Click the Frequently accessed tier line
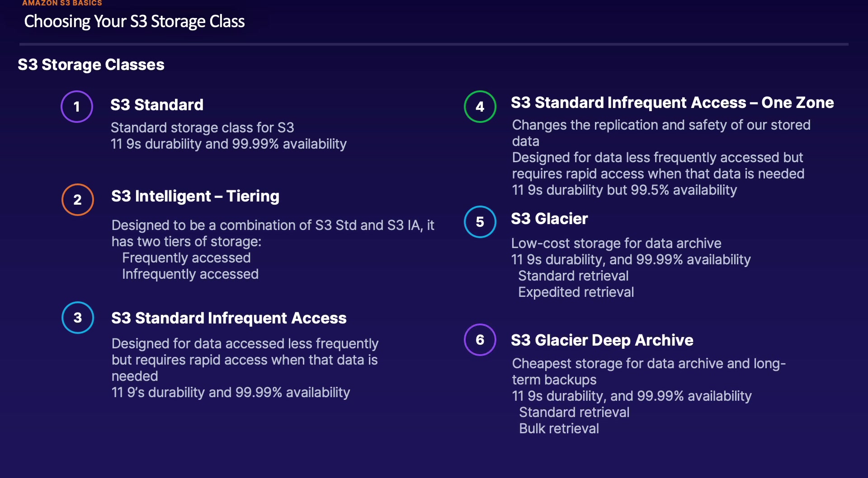 point(186,258)
